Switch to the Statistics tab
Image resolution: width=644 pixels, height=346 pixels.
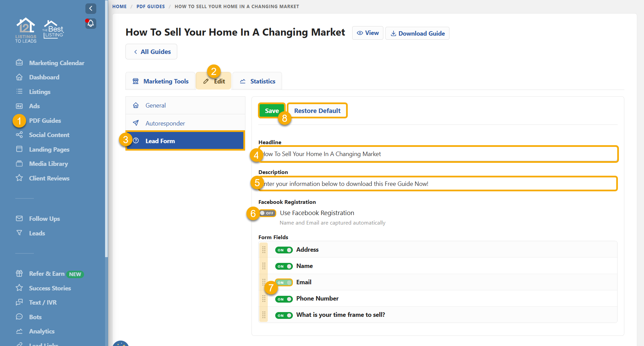tap(257, 81)
